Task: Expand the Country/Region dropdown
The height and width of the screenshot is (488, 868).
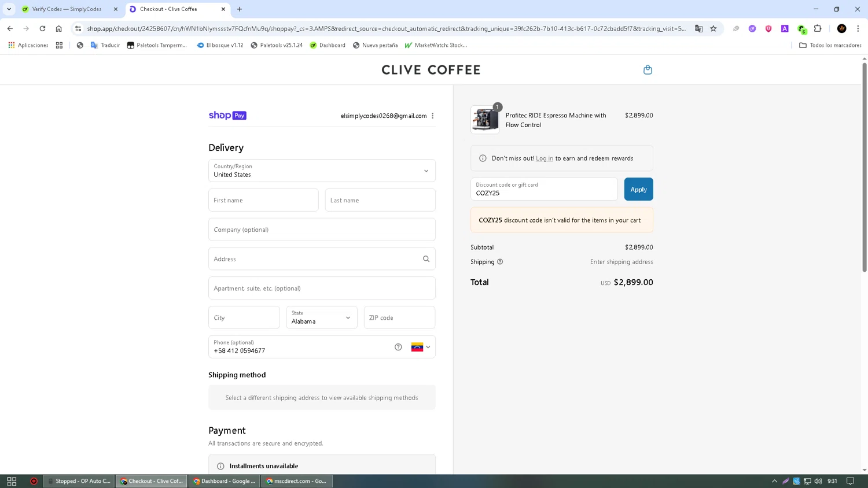Action: pyautogui.click(x=322, y=171)
